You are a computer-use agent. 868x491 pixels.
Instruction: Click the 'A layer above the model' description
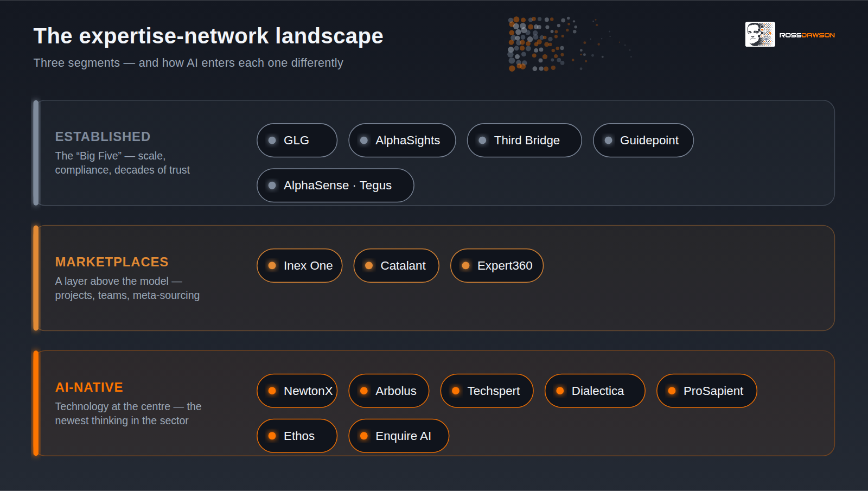(x=127, y=288)
